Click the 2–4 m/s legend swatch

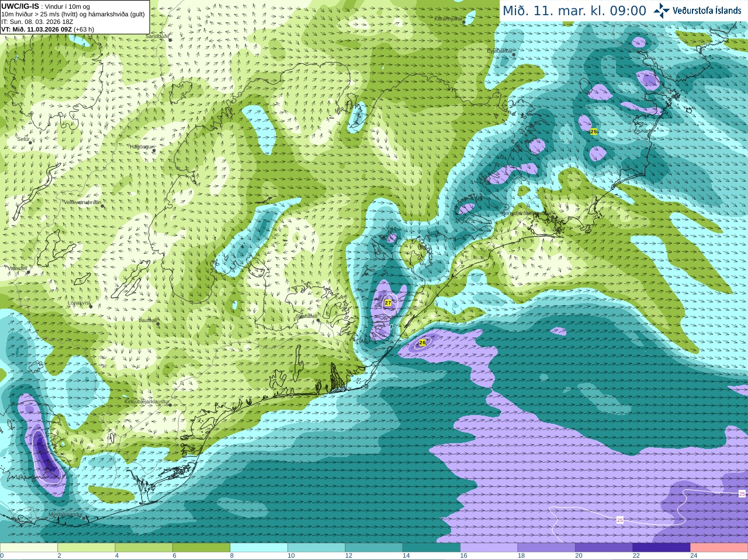86,548
